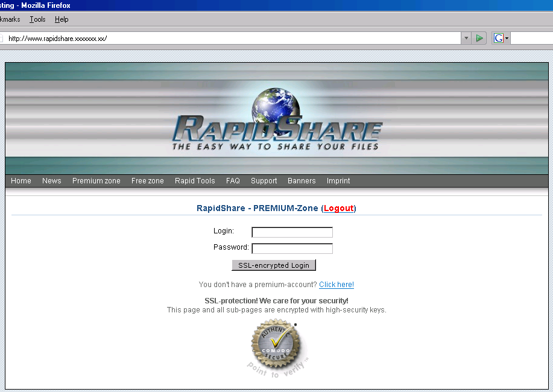Click the 'Click here!' premium account link
The width and height of the screenshot is (553, 392).
tap(337, 285)
